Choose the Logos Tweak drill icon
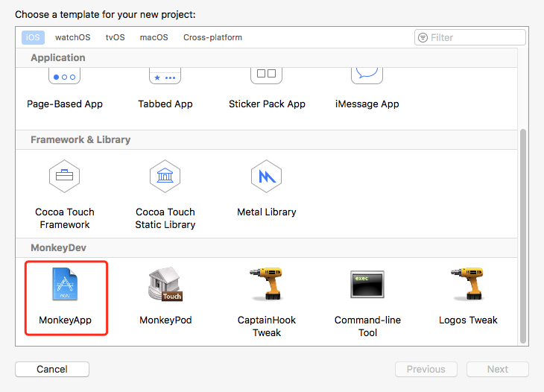This screenshot has height=392, width=544. pyautogui.click(x=468, y=284)
